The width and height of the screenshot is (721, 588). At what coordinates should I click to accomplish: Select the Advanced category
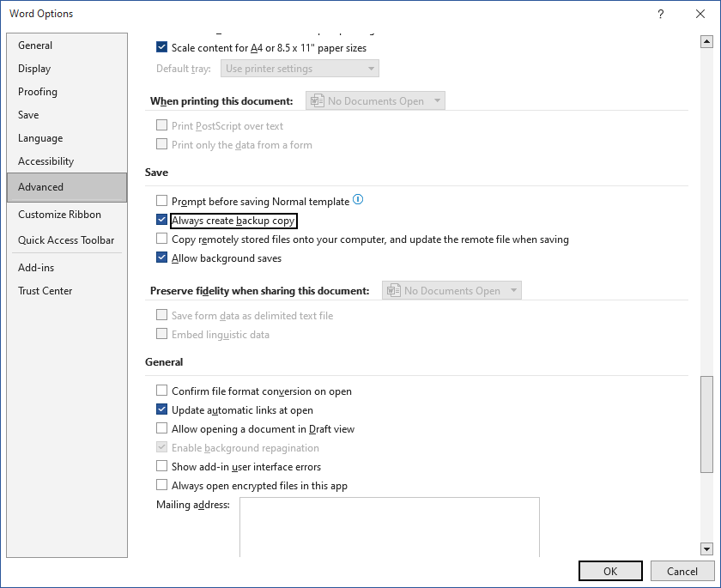tap(67, 187)
